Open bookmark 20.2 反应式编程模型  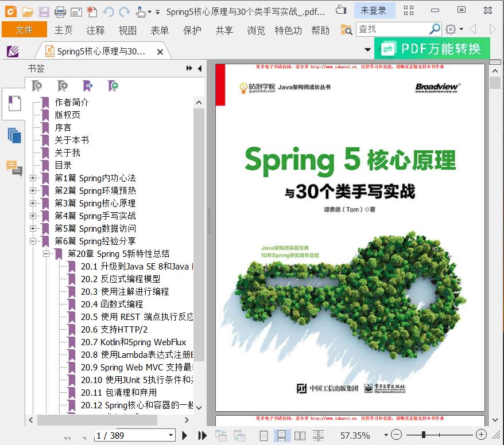point(121,279)
